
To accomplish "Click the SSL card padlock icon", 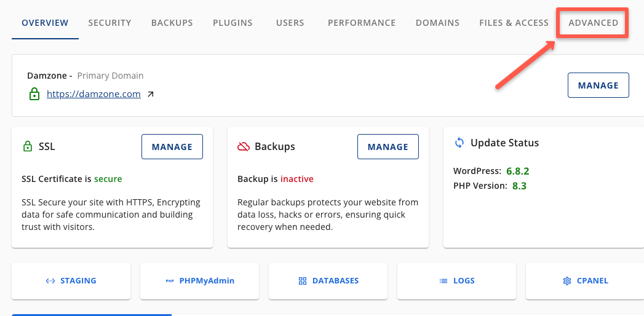I will [x=27, y=147].
